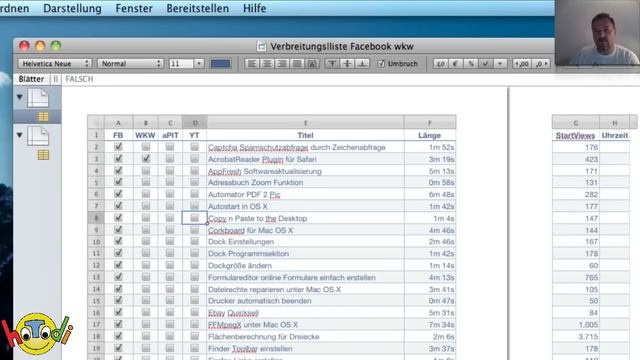Justify text with the toolbar icon

(297, 64)
